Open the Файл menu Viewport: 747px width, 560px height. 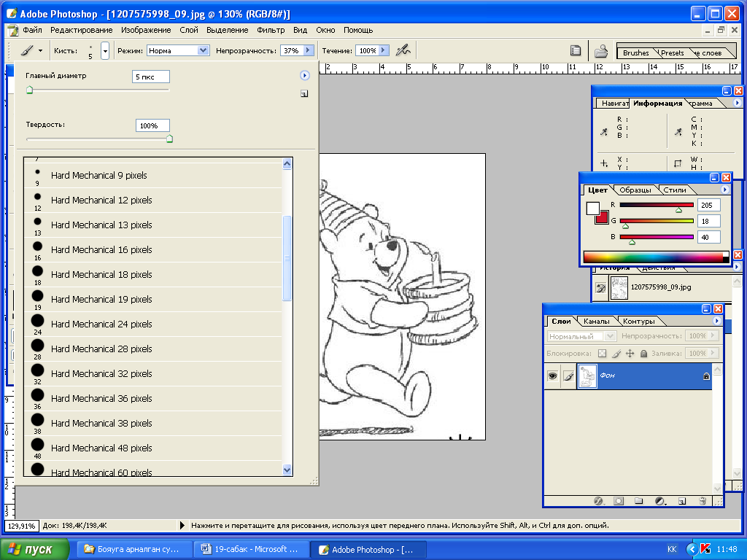click(x=32, y=30)
